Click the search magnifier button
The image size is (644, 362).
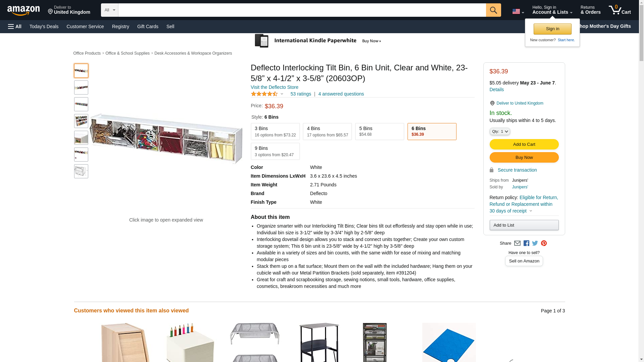[493, 10]
